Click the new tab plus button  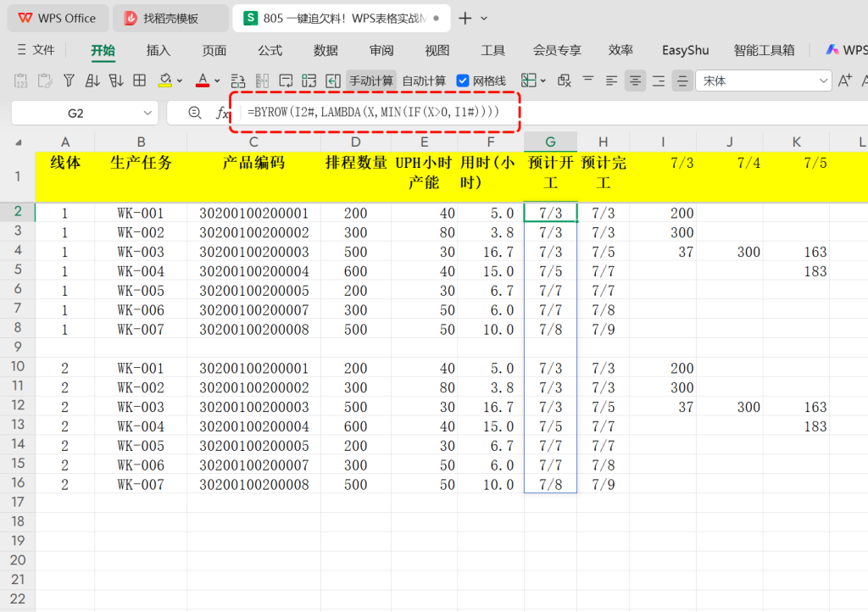pyautogui.click(x=465, y=19)
